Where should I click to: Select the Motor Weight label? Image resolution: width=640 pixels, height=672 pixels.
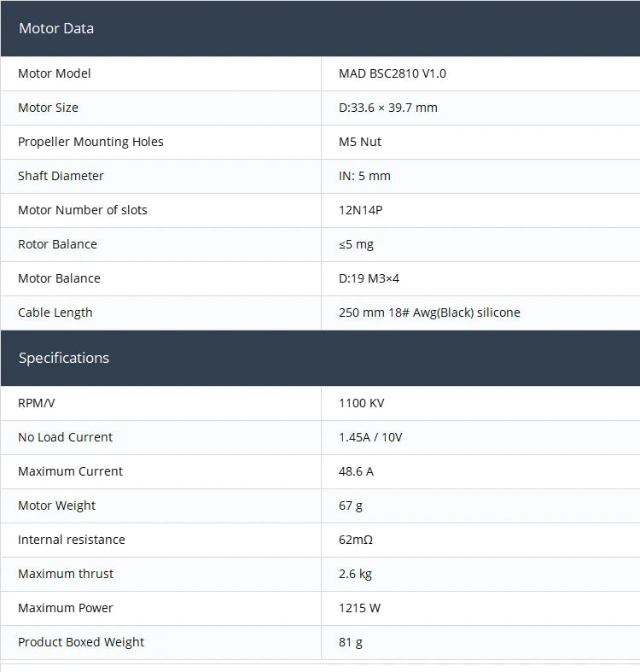(x=56, y=505)
